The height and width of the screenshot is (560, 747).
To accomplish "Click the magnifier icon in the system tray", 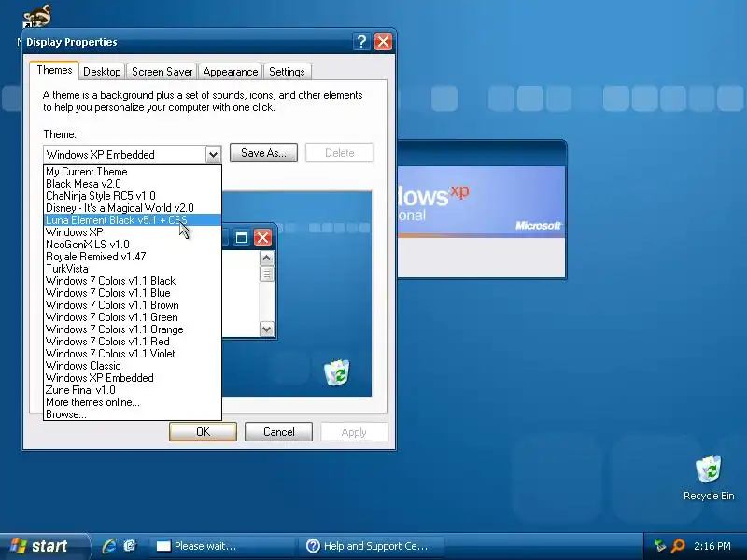I will pyautogui.click(x=678, y=546).
